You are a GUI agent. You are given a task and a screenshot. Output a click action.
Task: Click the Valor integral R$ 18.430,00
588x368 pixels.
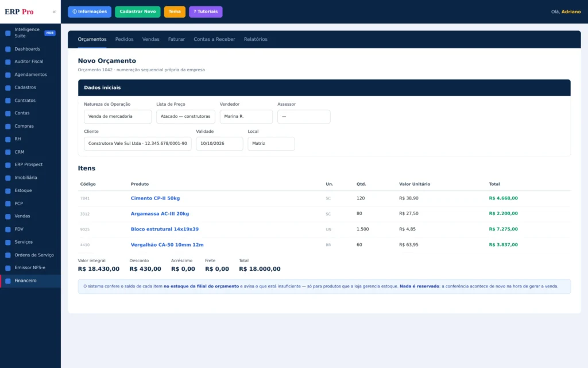(x=99, y=269)
